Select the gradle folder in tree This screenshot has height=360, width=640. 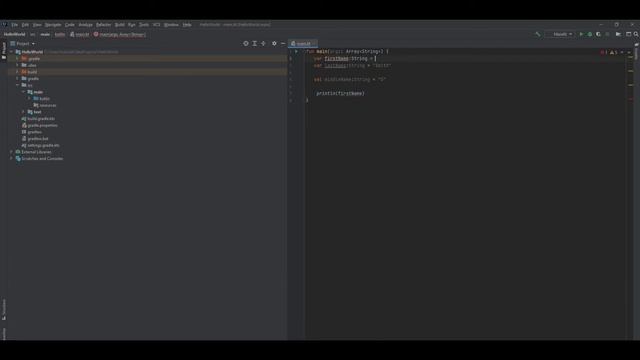point(30,78)
